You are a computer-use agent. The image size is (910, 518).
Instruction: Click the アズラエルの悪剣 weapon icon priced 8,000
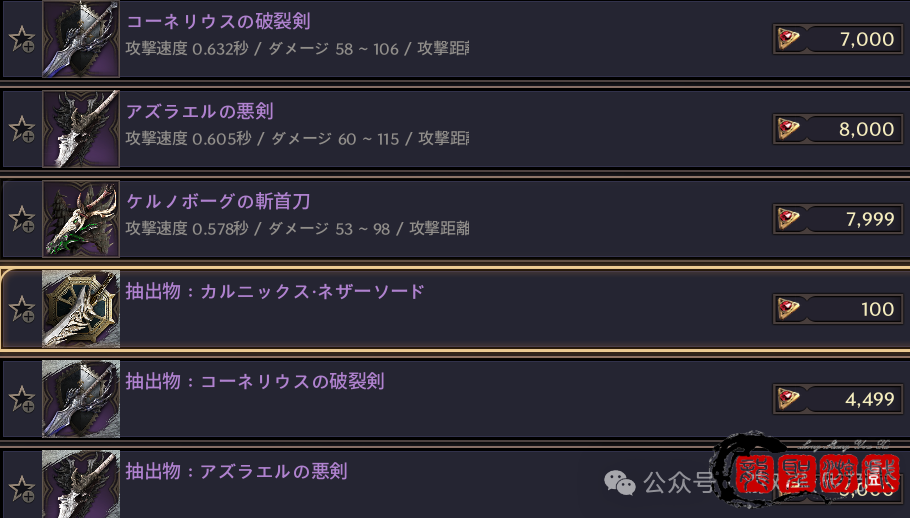tap(81, 129)
